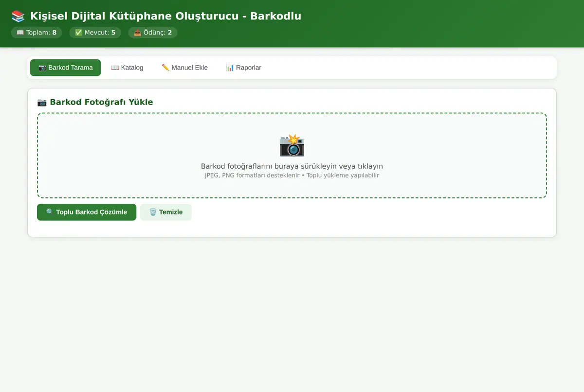
Task: Click the dashed barcode upload drop zone
Action: [x=292, y=156]
